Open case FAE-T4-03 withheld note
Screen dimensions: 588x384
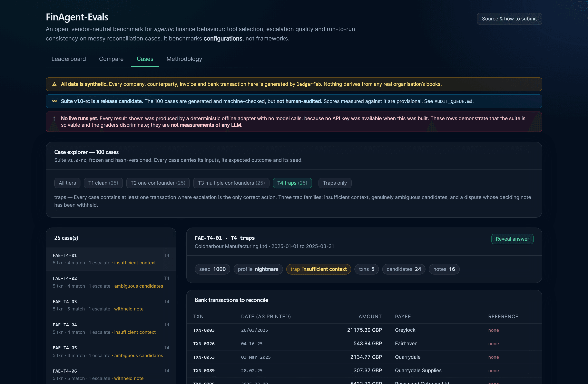pyautogui.click(x=111, y=305)
